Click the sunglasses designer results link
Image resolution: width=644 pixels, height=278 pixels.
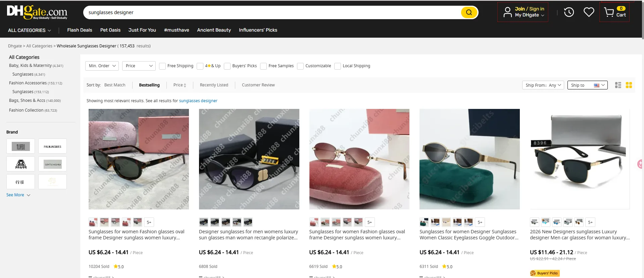(198, 101)
